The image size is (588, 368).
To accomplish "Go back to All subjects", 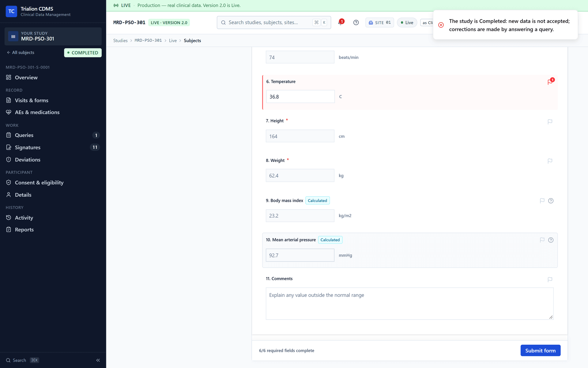I will 20,52.
